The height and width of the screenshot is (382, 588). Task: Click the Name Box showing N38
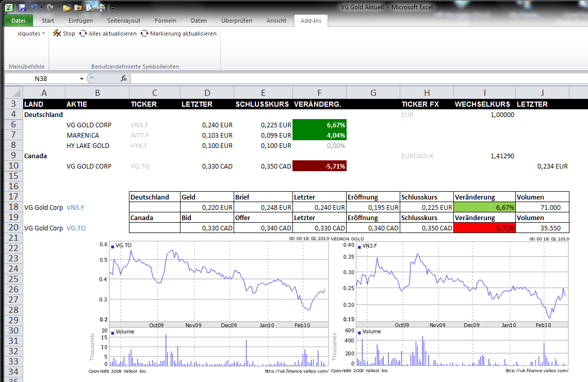pyautogui.click(x=41, y=79)
